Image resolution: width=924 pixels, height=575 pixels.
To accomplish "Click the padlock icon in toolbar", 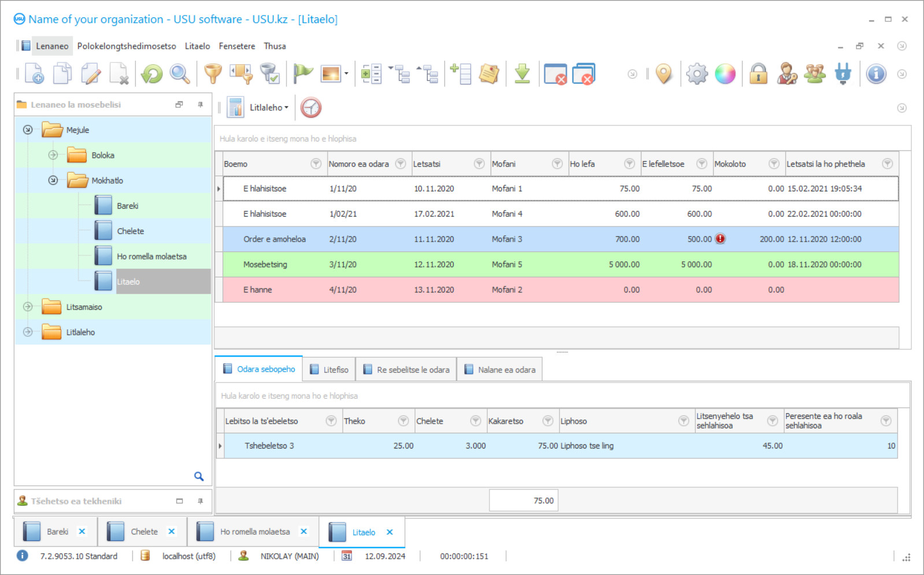I will (758, 74).
